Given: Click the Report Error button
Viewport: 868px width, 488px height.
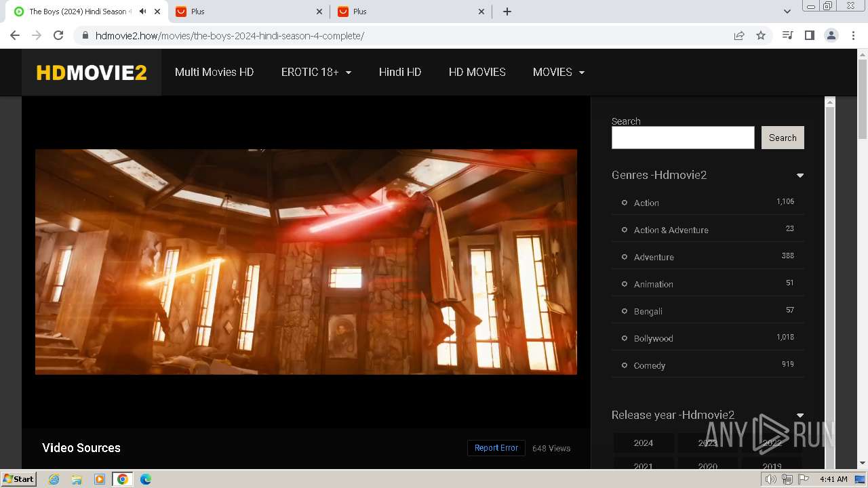Looking at the screenshot, I should tap(496, 448).
